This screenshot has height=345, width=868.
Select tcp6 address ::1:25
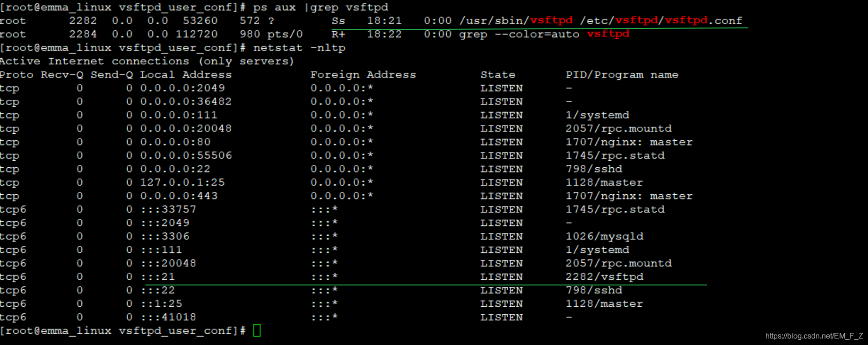click(161, 304)
